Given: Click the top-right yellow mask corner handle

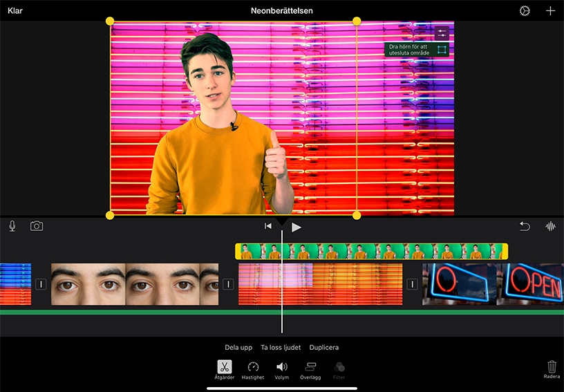Looking at the screenshot, I should (x=357, y=21).
